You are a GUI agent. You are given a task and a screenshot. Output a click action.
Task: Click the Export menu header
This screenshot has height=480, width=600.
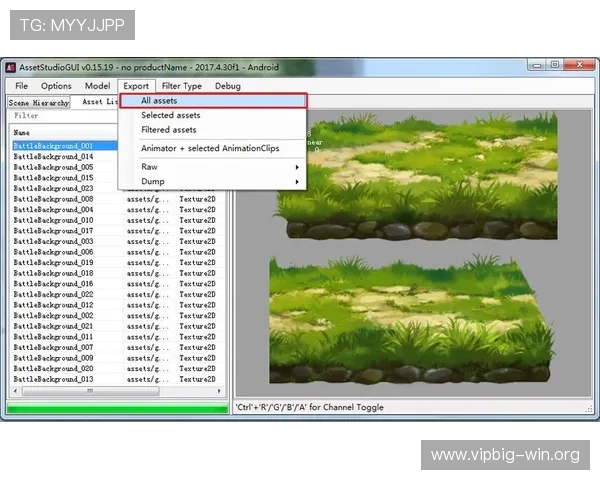[x=136, y=86]
